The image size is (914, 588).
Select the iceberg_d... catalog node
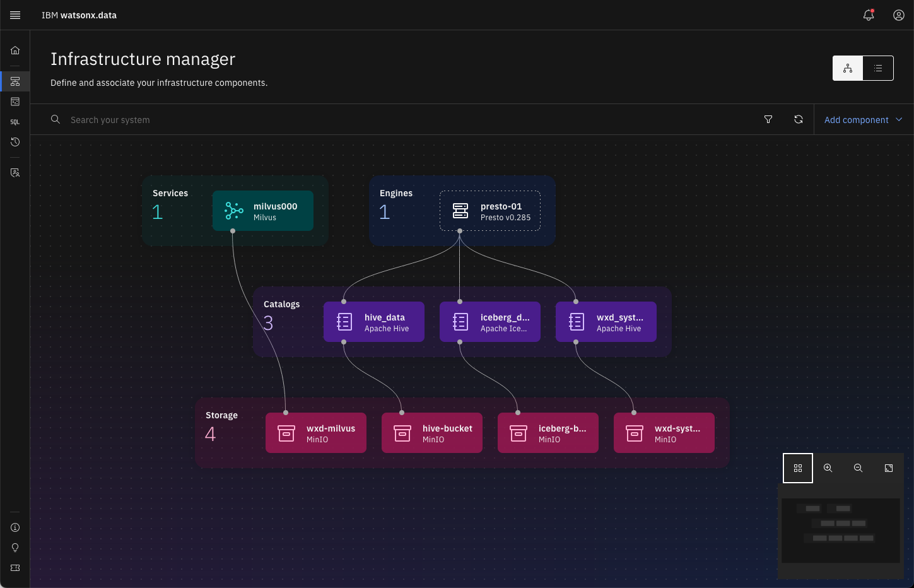[x=490, y=322]
